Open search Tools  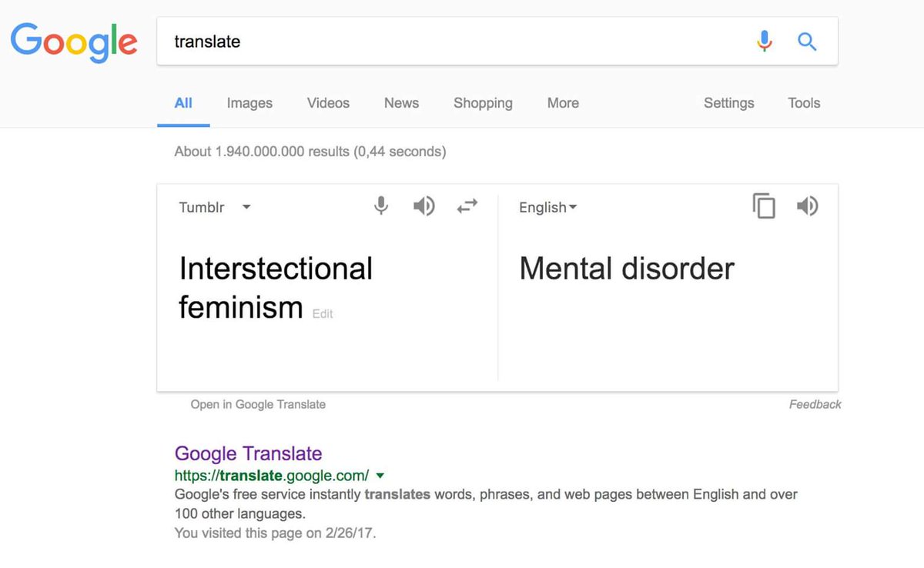[804, 103]
